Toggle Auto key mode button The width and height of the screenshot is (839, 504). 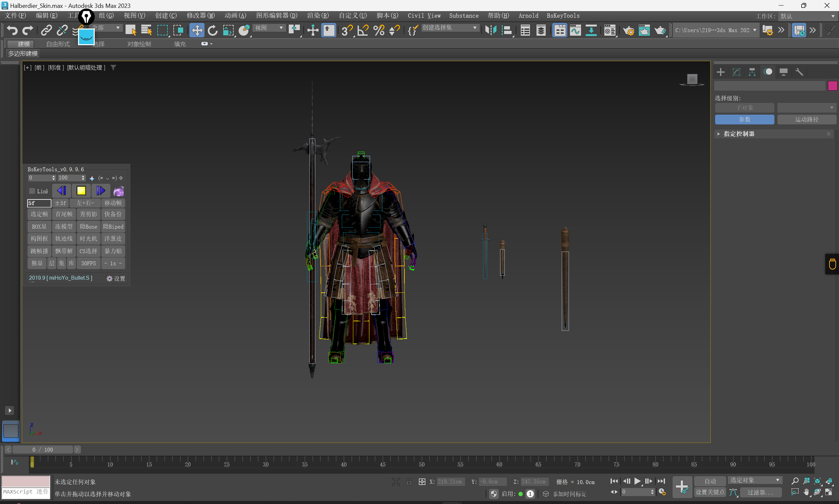(710, 481)
